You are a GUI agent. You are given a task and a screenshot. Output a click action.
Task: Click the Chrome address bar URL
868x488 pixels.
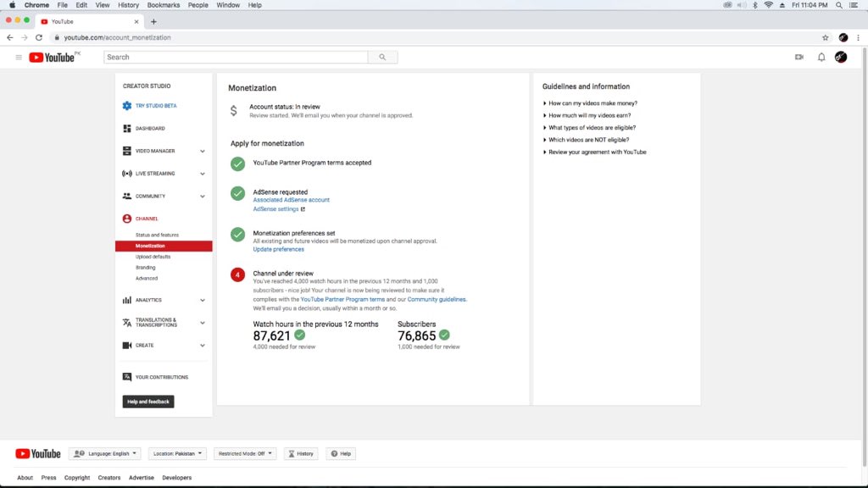(117, 37)
